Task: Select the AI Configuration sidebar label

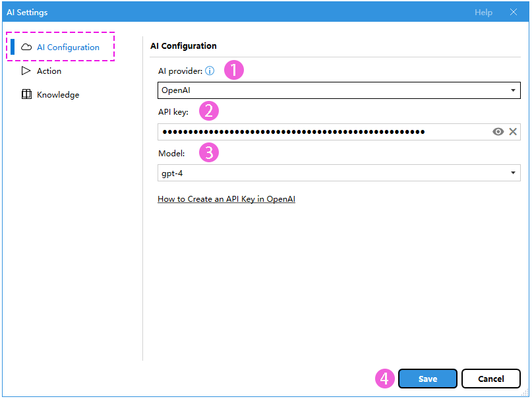Action: click(68, 47)
